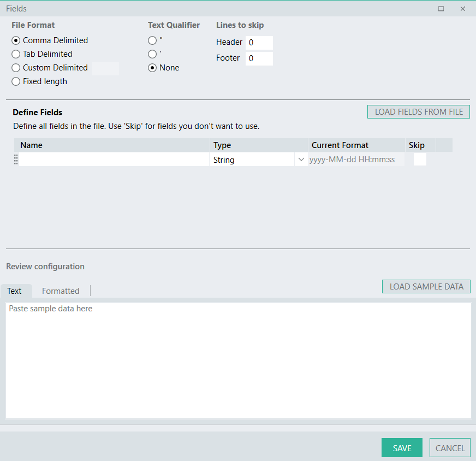Select the Custom Delimited option
476x461 pixels.
[x=16, y=68]
